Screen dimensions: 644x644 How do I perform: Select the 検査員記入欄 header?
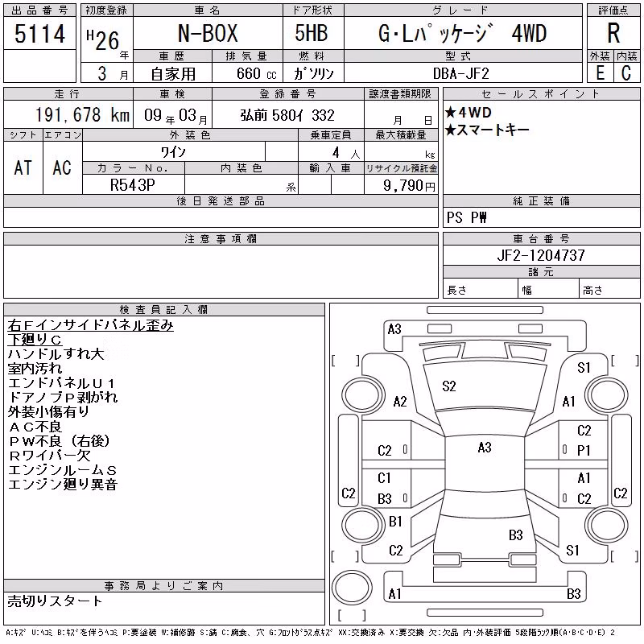[164, 310]
